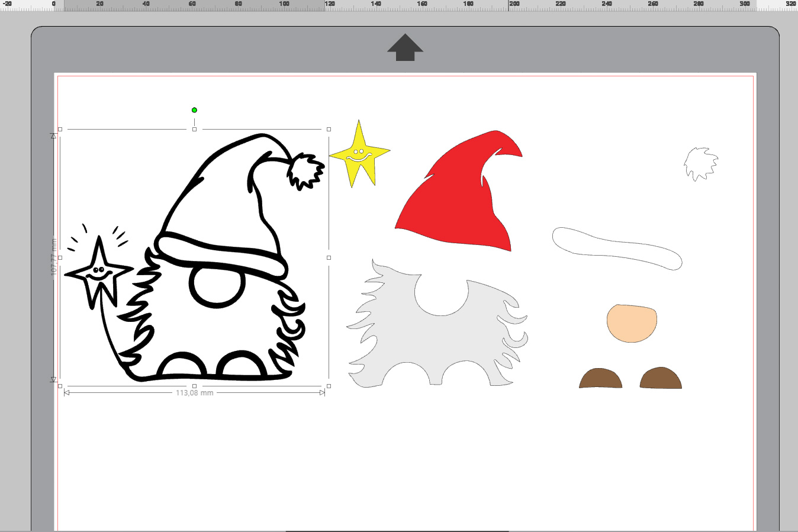Click the top-right corner selection handle

tap(329, 129)
